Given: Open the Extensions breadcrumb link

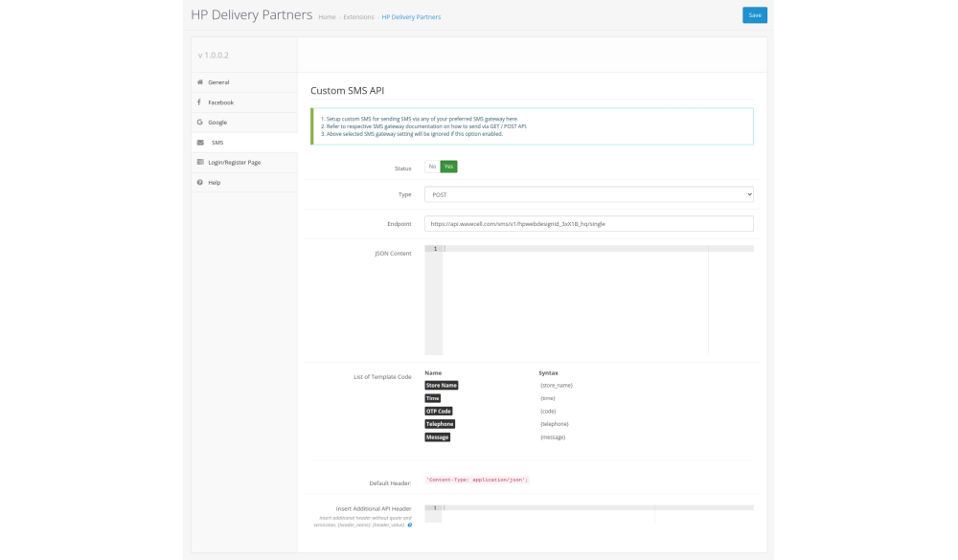Looking at the screenshot, I should click(x=358, y=17).
